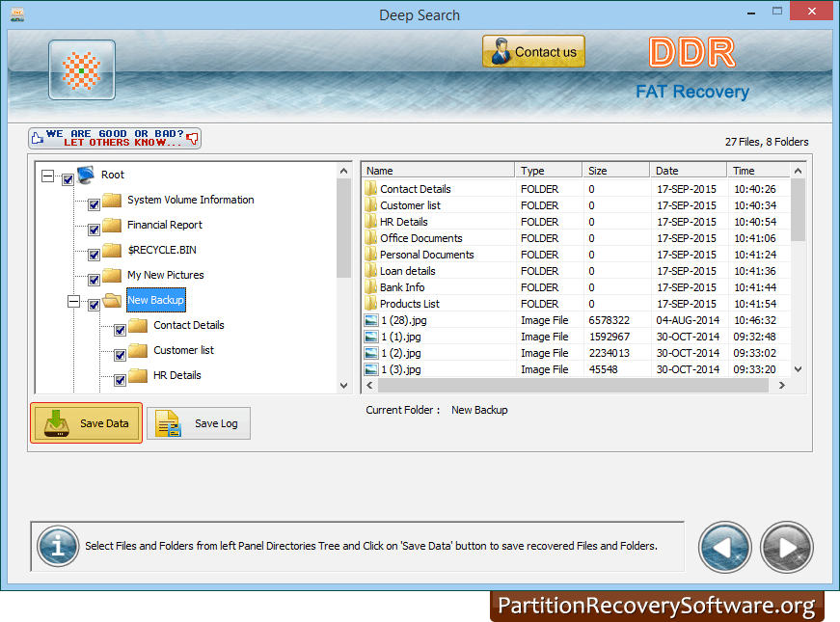This screenshot has width=840, height=622.
Task: Click the file list scroll up arrow
Action: [799, 171]
